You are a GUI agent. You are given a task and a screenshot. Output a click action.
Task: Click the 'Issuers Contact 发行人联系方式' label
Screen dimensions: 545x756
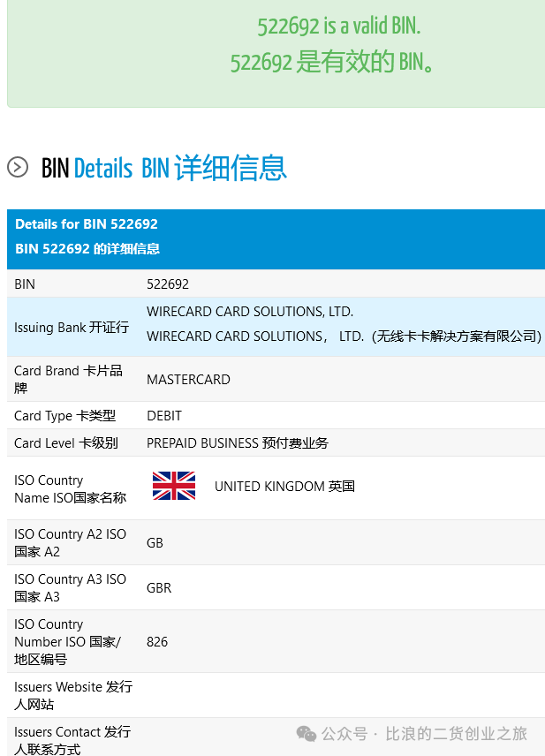coord(72,740)
